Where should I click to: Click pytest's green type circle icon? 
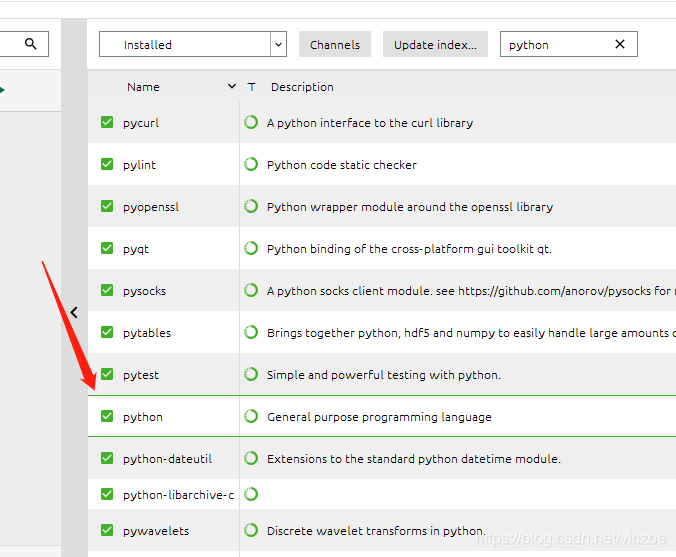pyautogui.click(x=251, y=374)
